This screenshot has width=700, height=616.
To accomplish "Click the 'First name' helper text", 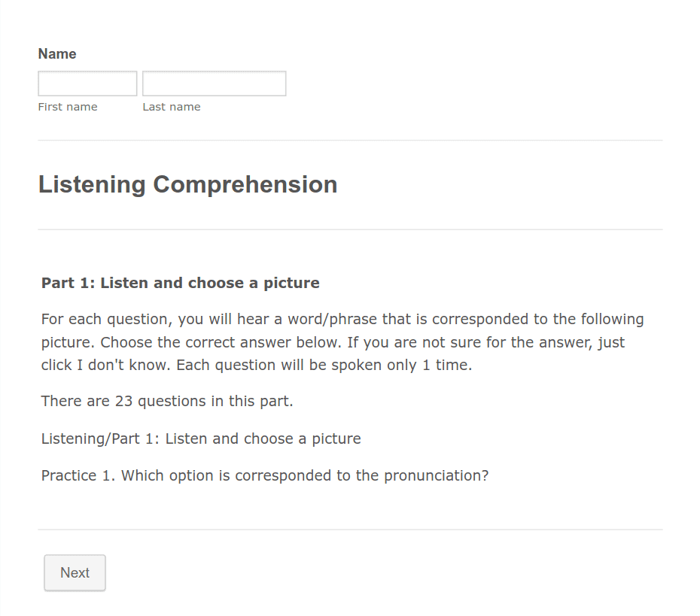I will 67,106.
